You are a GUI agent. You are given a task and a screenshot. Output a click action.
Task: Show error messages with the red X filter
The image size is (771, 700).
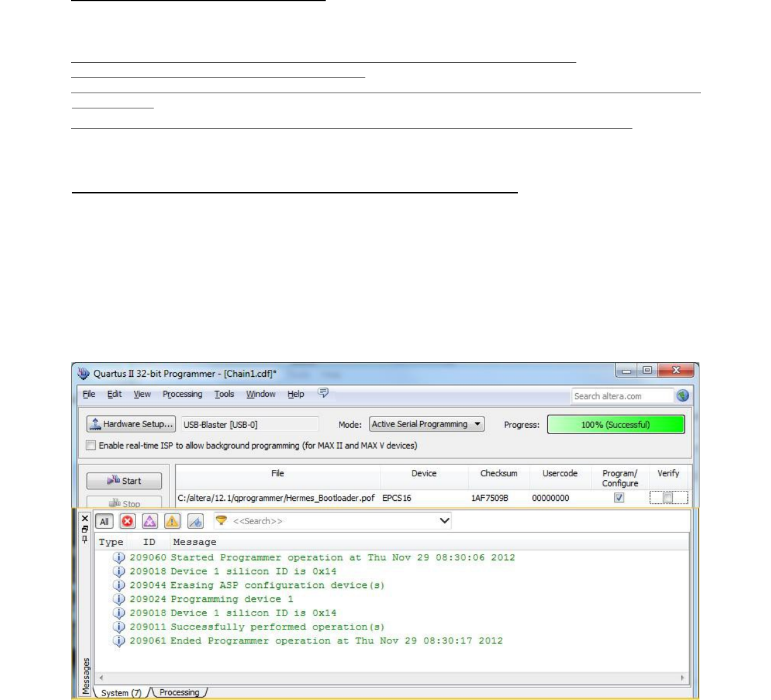click(x=128, y=521)
